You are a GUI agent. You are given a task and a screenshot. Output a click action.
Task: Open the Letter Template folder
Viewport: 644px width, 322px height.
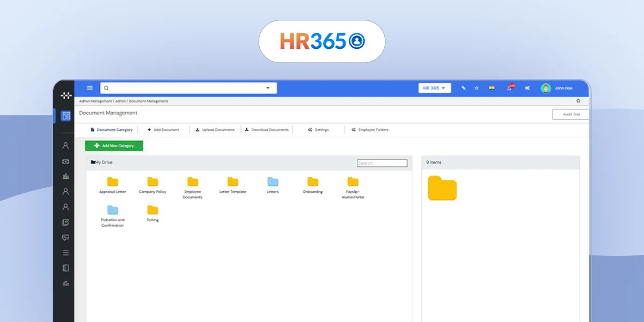click(232, 185)
